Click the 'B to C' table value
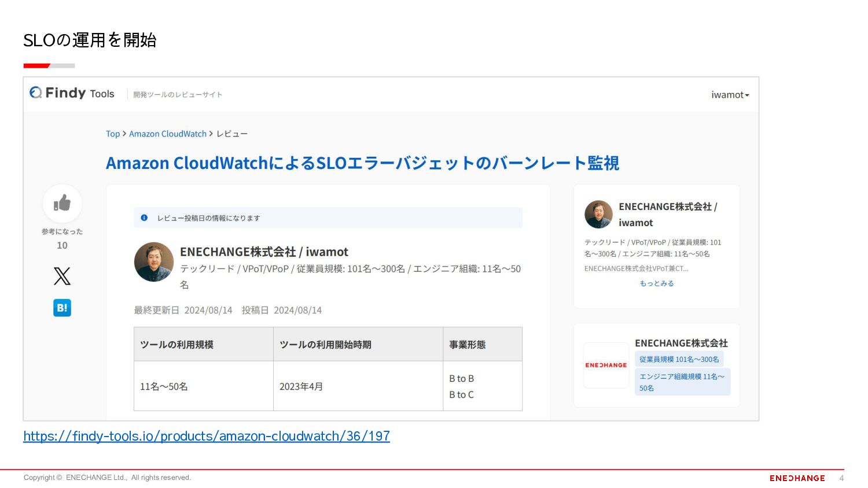Image resolution: width=868 pixels, height=488 pixels. (461, 394)
